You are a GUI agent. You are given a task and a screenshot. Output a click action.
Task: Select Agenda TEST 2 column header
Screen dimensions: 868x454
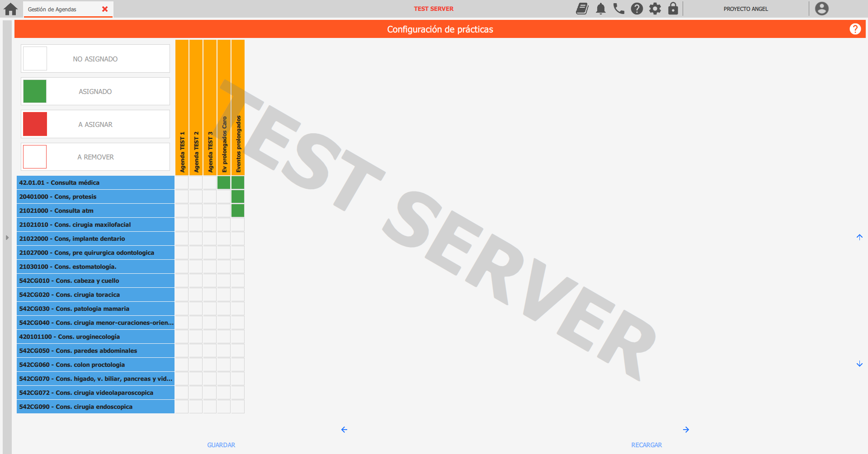pos(196,107)
